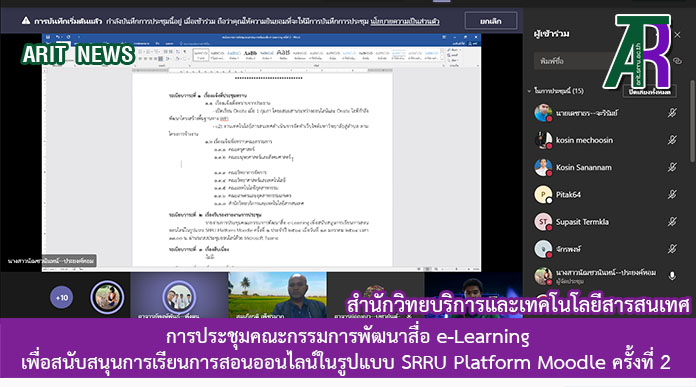The height and width of the screenshot is (387, 696).
Task: Click muted mic icon for Supasit Termkla
Action: pos(672,221)
